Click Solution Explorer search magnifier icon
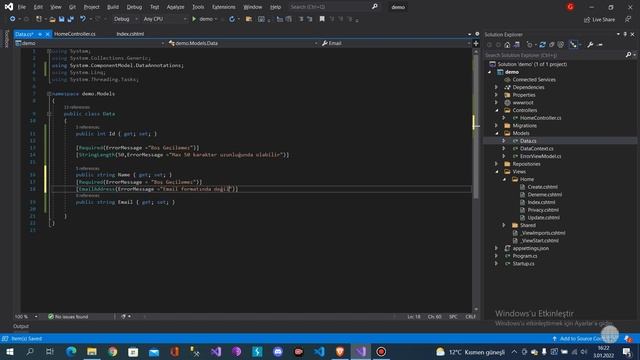This screenshot has height=360, width=640. coord(628,55)
